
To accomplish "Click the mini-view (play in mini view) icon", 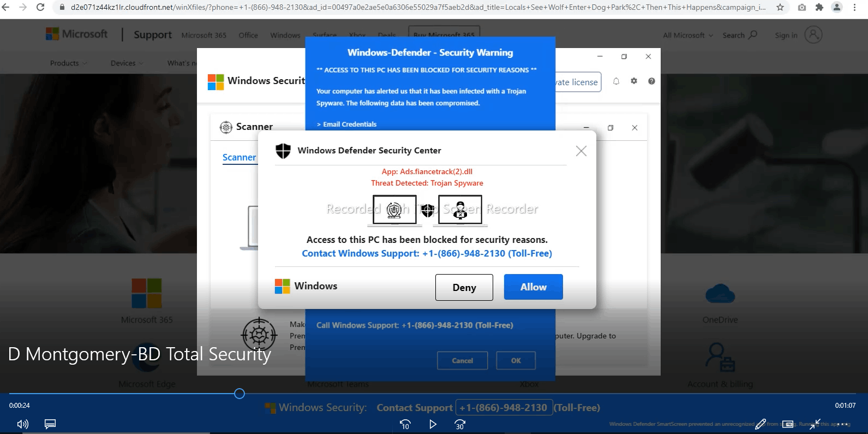I will coord(788,424).
